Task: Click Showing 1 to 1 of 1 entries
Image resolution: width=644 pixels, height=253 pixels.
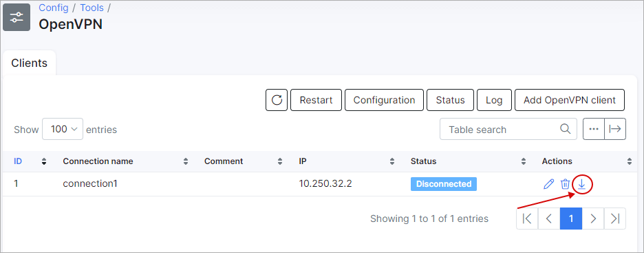Action: [429, 219]
